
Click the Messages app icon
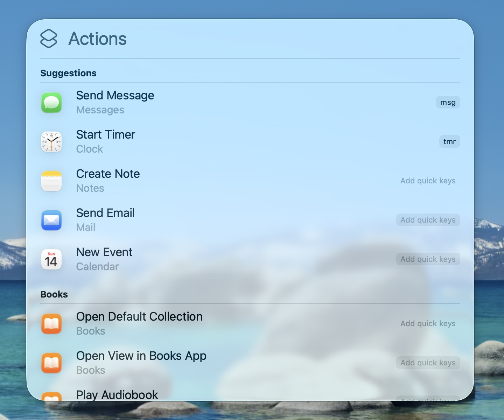click(x=51, y=103)
